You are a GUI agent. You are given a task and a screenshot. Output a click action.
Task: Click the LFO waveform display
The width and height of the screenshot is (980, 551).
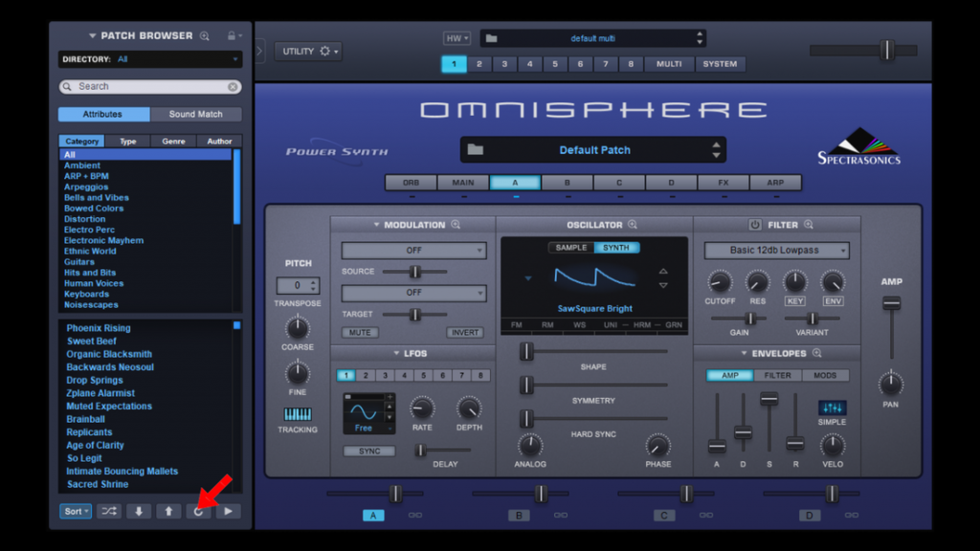(x=365, y=412)
